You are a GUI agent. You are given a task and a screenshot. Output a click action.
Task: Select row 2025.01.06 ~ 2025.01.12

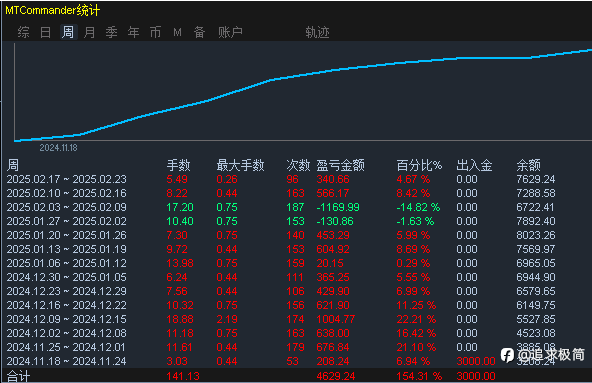click(281, 263)
